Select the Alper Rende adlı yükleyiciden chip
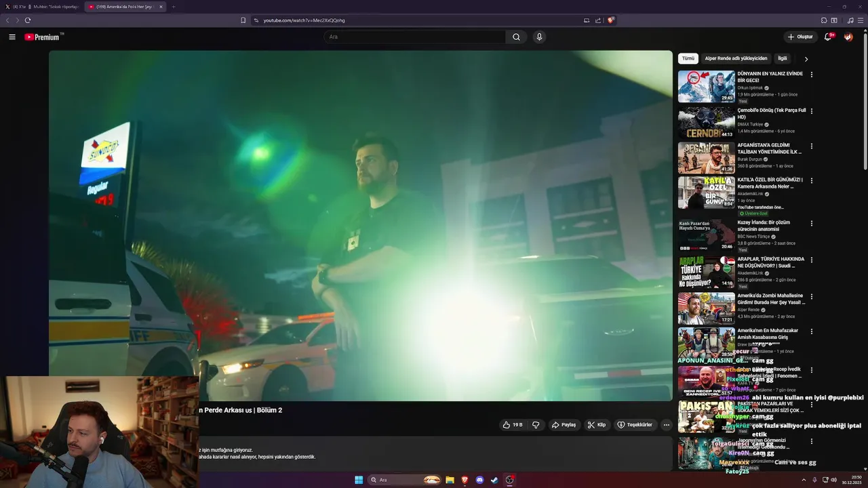This screenshot has width=868, height=488. 736,59
